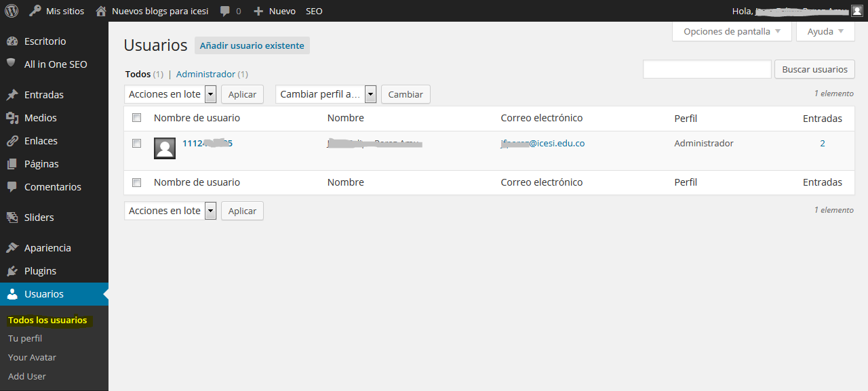
Task: Select the Sliders menu item
Action: (x=39, y=218)
